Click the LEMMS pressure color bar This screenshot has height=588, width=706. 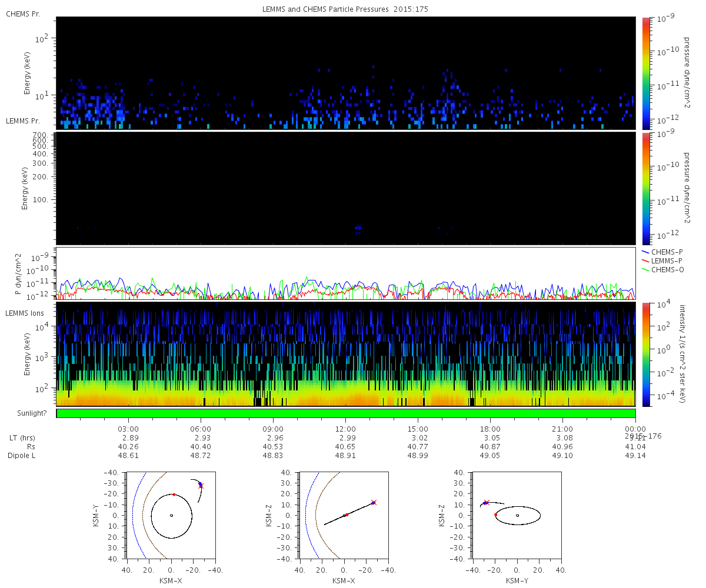pos(646,188)
